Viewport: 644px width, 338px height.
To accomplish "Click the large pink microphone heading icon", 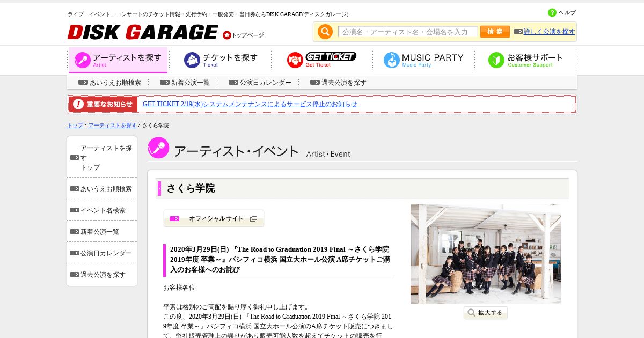I will pyautogui.click(x=158, y=148).
